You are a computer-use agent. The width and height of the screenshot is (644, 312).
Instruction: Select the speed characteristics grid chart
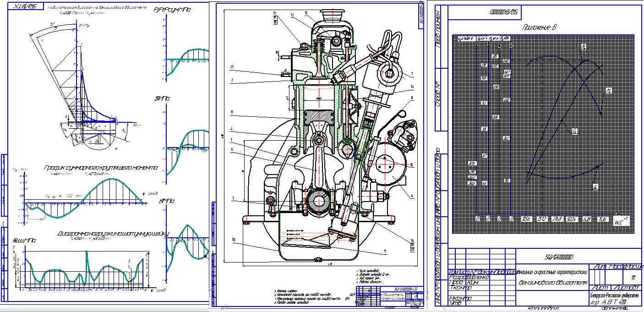[544, 134]
